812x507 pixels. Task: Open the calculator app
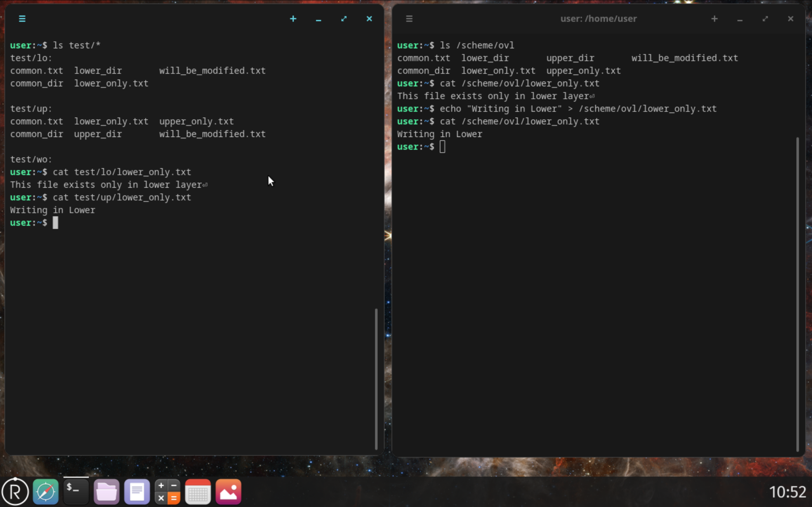click(167, 492)
